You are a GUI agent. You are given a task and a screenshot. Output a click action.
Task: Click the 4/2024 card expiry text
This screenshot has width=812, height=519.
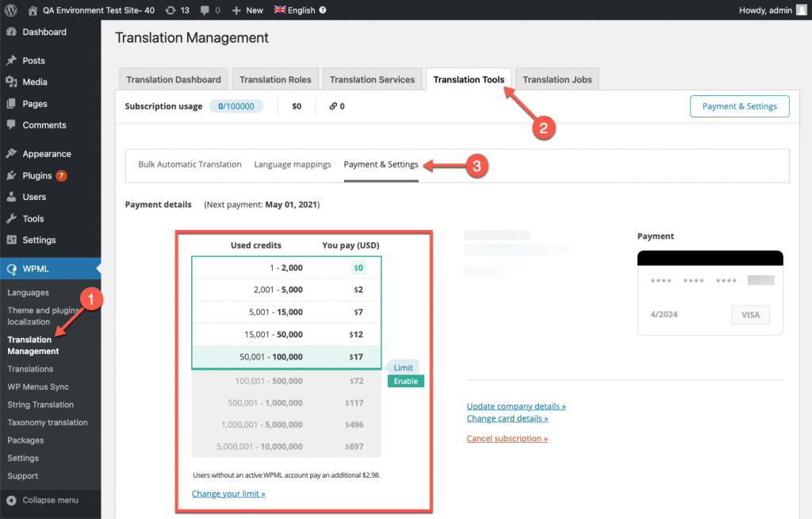click(664, 314)
